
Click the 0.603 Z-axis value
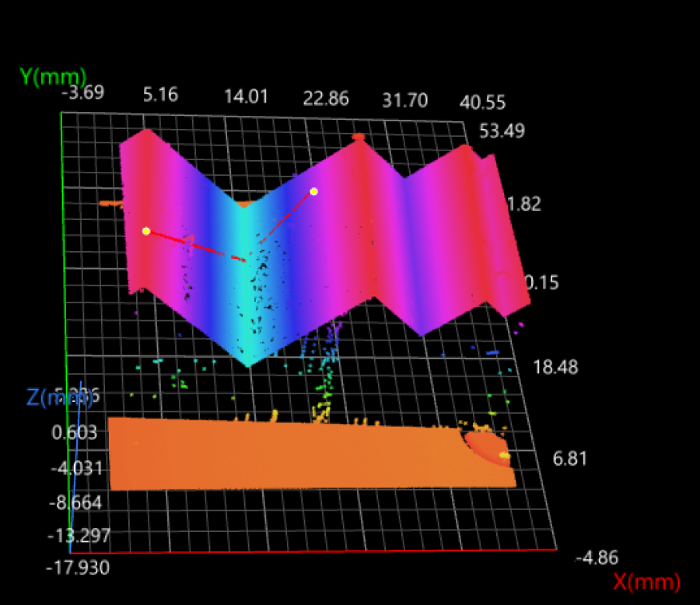pos(74,432)
